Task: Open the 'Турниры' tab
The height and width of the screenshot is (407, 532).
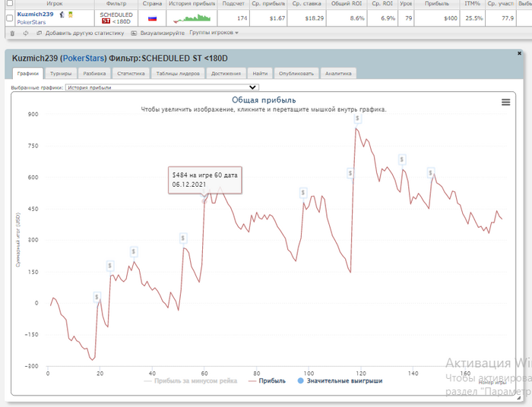Action: (61, 73)
